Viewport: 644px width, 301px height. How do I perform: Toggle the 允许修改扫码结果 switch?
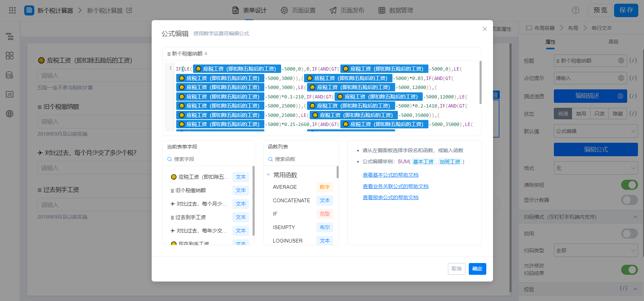(629, 269)
